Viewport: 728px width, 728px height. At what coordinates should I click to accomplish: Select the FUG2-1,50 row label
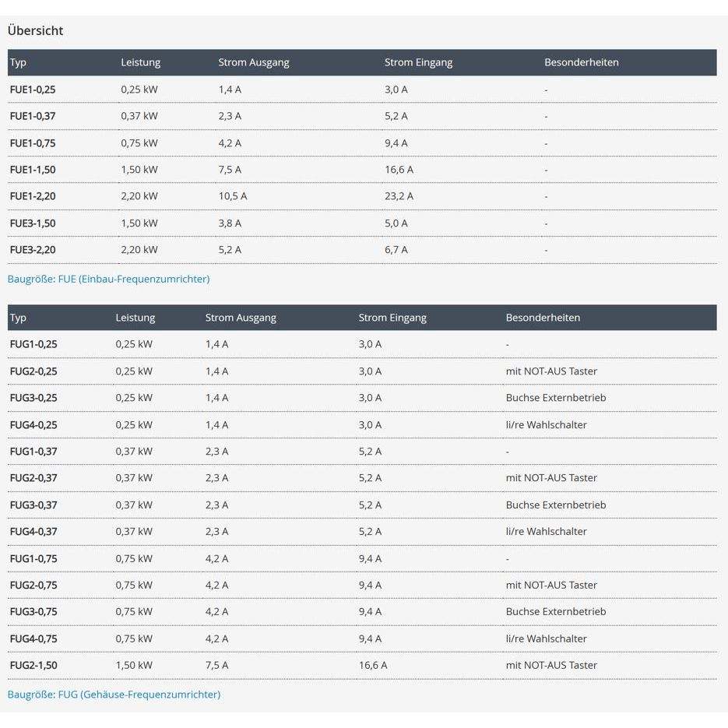(x=33, y=666)
